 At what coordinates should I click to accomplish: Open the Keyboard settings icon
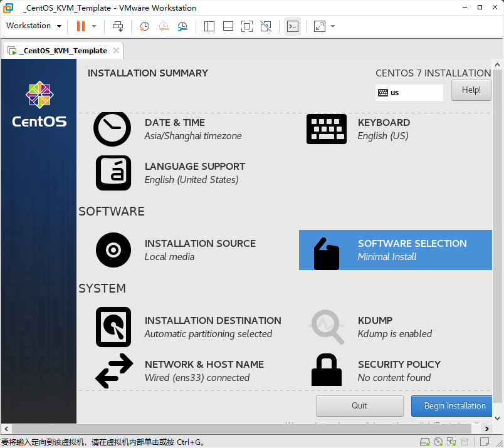click(x=326, y=129)
